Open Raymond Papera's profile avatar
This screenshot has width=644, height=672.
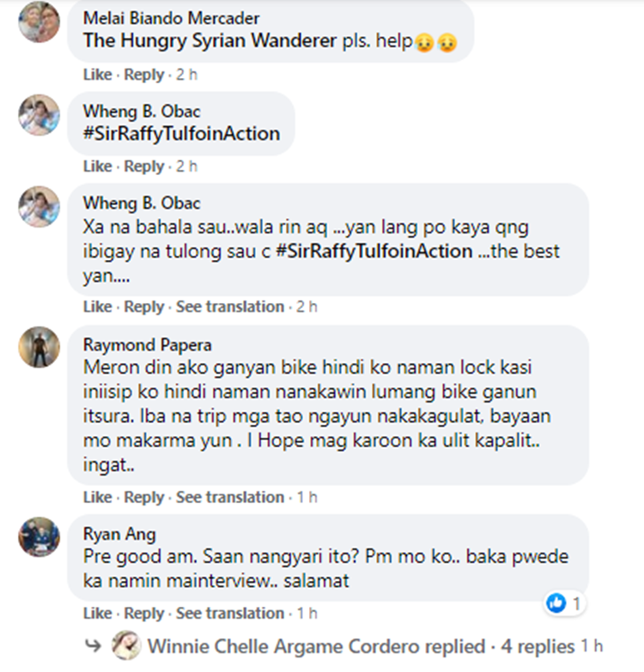tap(39, 347)
